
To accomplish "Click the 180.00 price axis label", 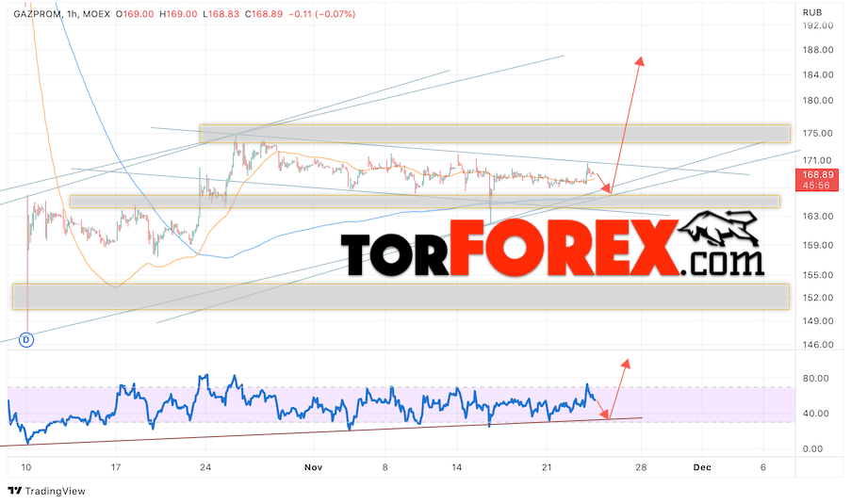I will (818, 101).
